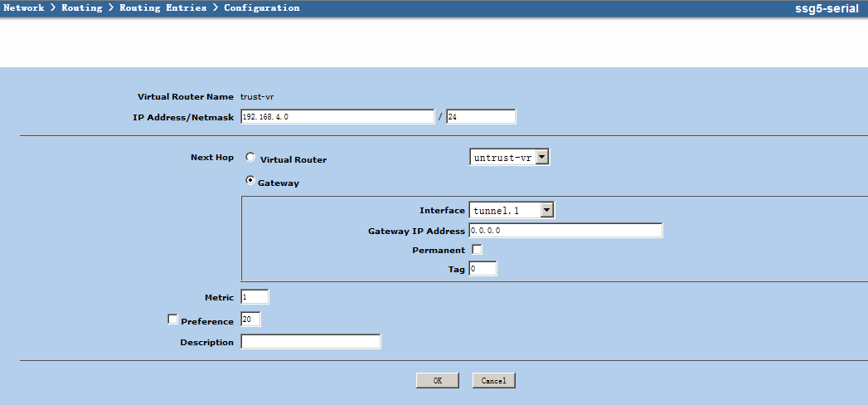Image resolution: width=868 pixels, height=405 pixels.
Task: Tick the Preference checkbox
Action: tap(172, 320)
